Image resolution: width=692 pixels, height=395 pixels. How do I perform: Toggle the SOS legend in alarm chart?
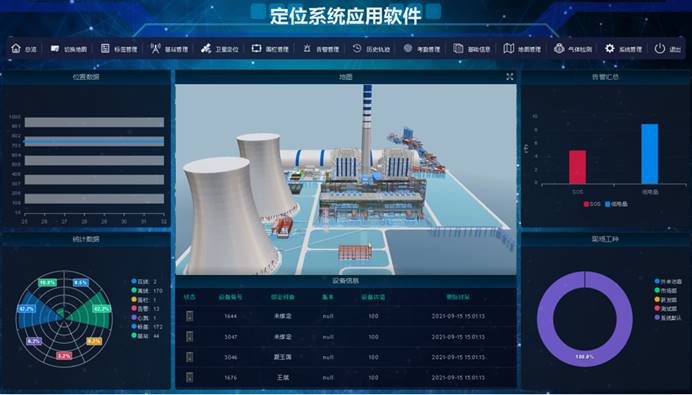(x=592, y=204)
